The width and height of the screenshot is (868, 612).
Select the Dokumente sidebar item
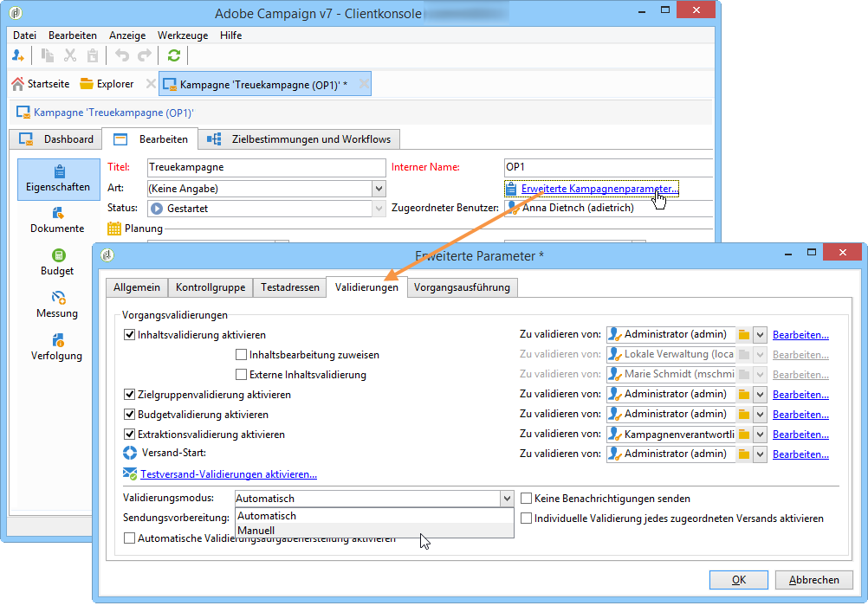[57, 220]
